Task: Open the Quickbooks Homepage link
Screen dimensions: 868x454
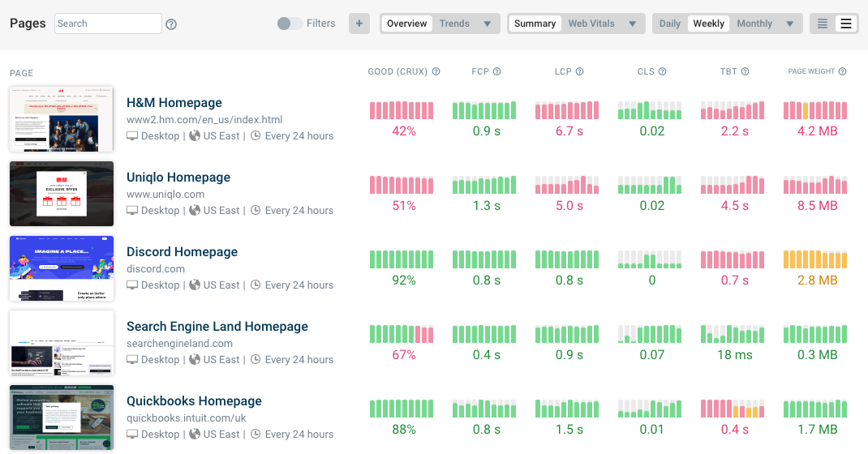Action: pos(194,401)
